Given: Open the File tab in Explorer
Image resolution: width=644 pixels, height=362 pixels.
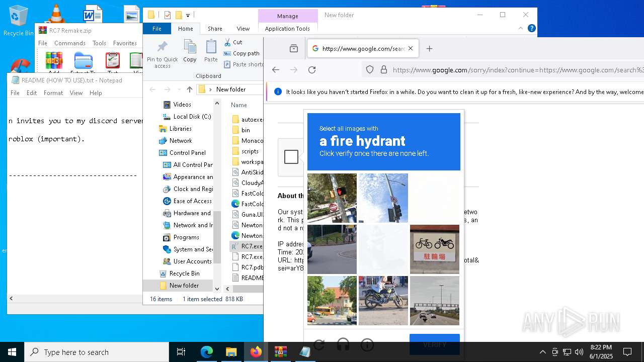Looking at the screenshot, I should (157, 29).
